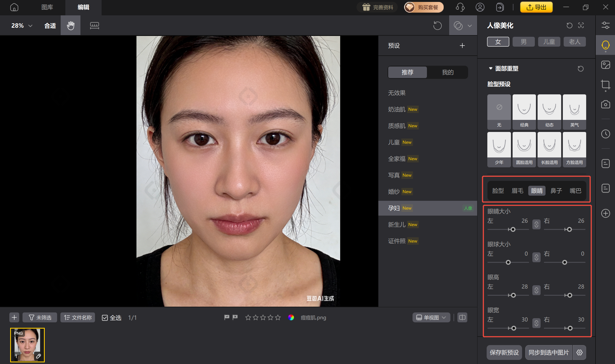The width and height of the screenshot is (615, 364).
Task: Switch to the 图库 tab
Action: coord(47,7)
